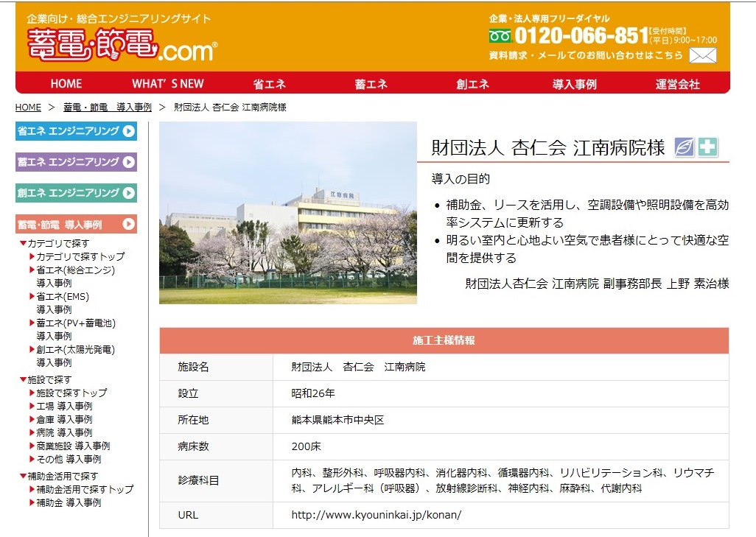Click the 施設名 row label
The image size is (756, 537).
tap(193, 367)
